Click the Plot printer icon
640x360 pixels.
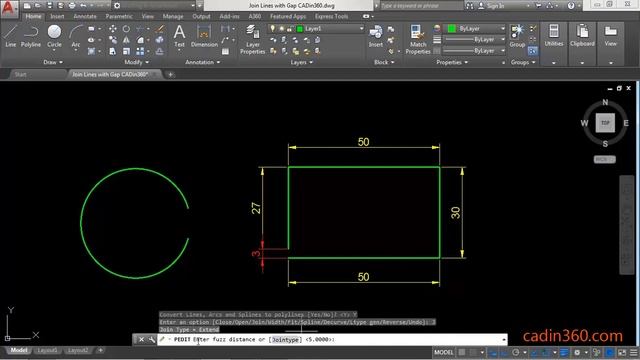(72, 6)
